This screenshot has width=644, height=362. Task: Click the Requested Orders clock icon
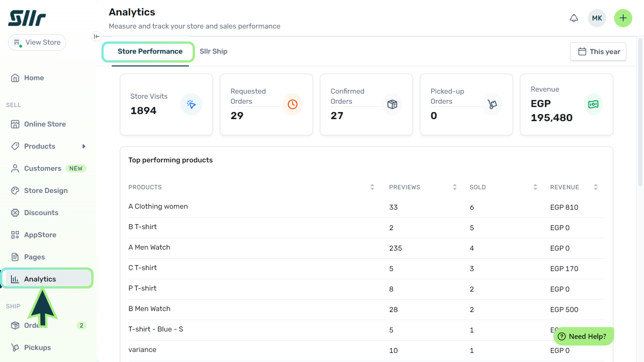(x=292, y=104)
